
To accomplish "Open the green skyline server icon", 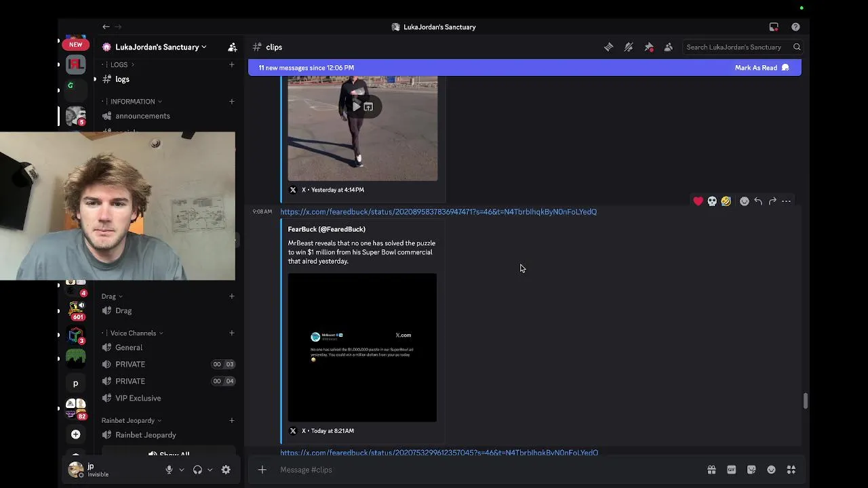I will pyautogui.click(x=75, y=359).
